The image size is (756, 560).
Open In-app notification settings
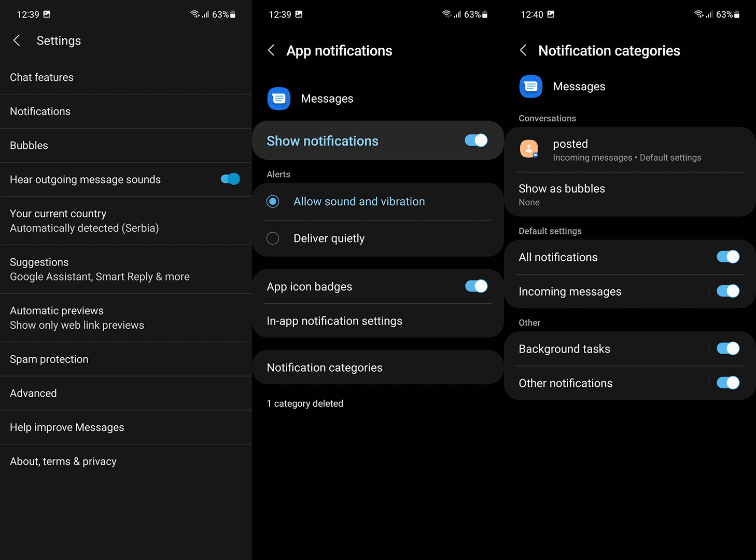coord(334,320)
